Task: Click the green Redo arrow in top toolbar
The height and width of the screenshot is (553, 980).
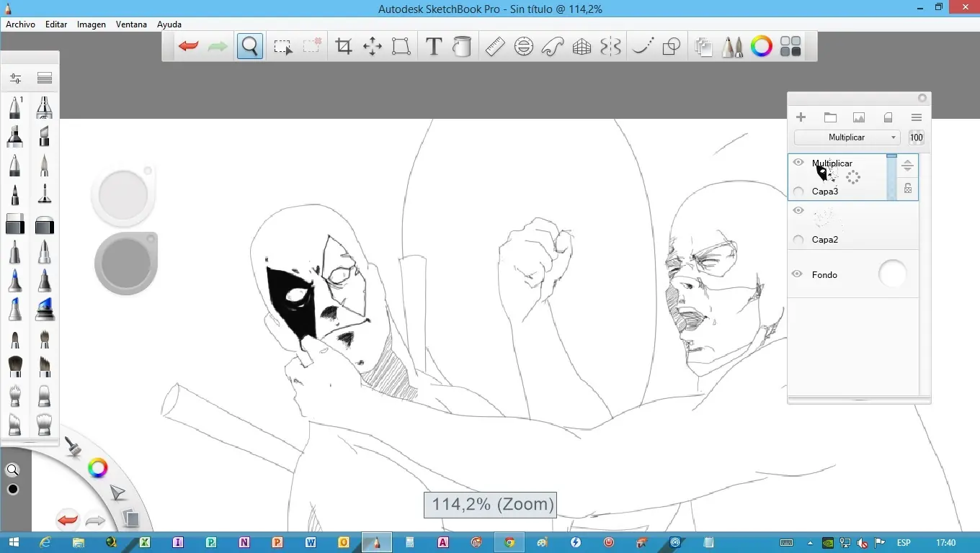Action: 218,47
